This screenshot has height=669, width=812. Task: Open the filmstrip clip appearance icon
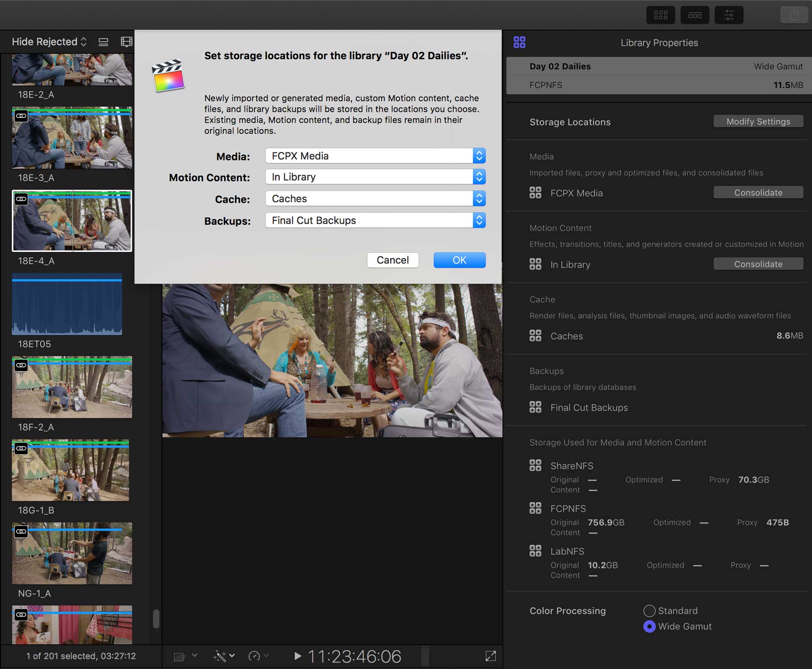[126, 42]
